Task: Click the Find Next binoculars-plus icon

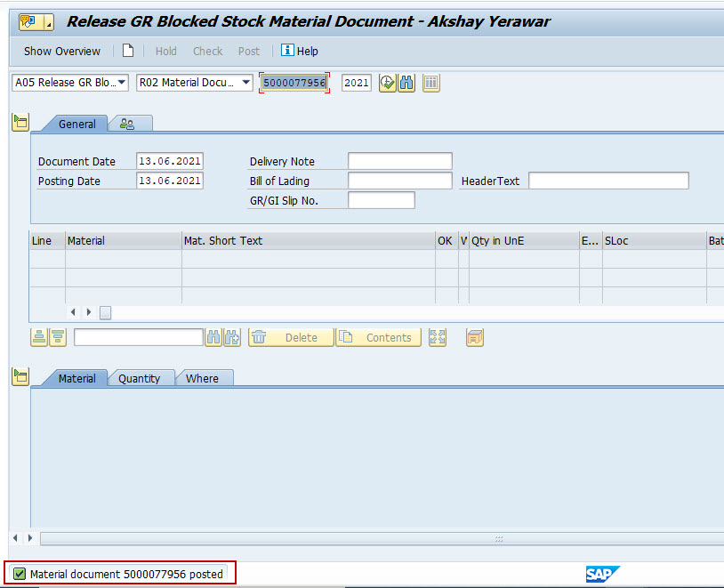Action: coord(232,337)
